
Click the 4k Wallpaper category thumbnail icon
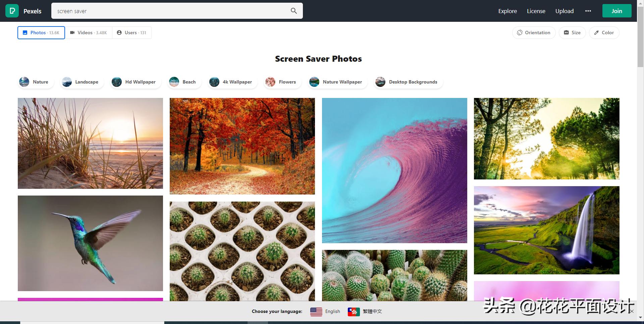pyautogui.click(x=214, y=82)
